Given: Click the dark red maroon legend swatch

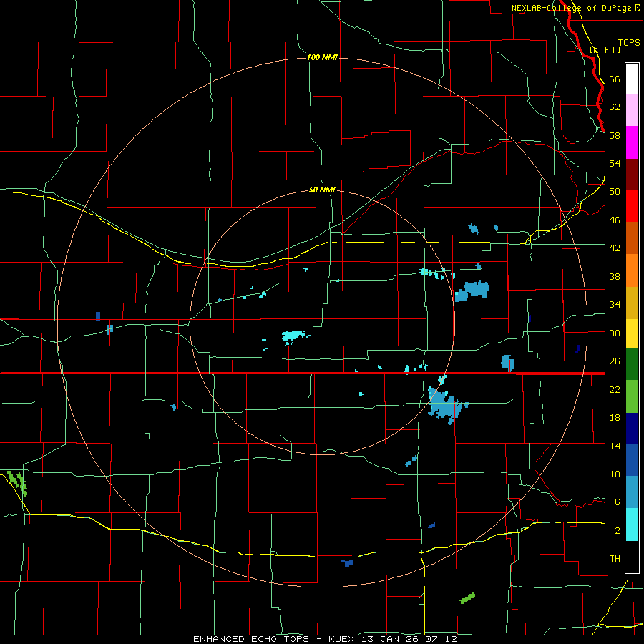Looking at the screenshot, I should click(x=632, y=174).
